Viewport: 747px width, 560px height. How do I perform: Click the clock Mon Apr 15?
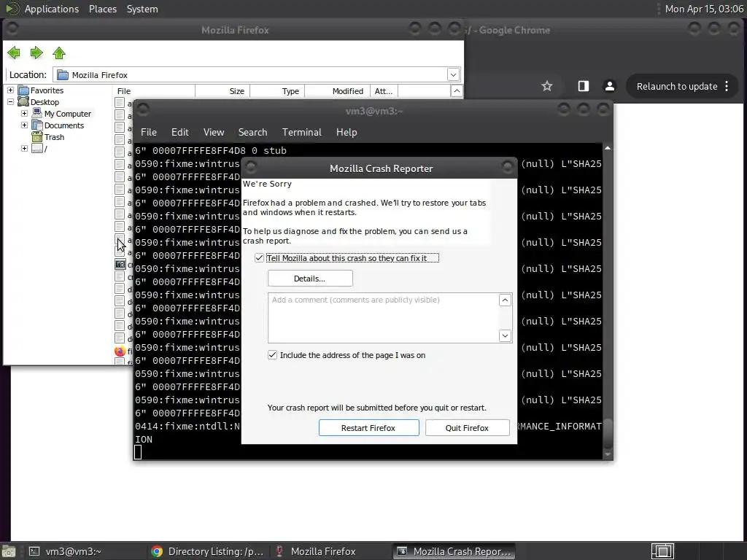pyautogui.click(x=704, y=9)
